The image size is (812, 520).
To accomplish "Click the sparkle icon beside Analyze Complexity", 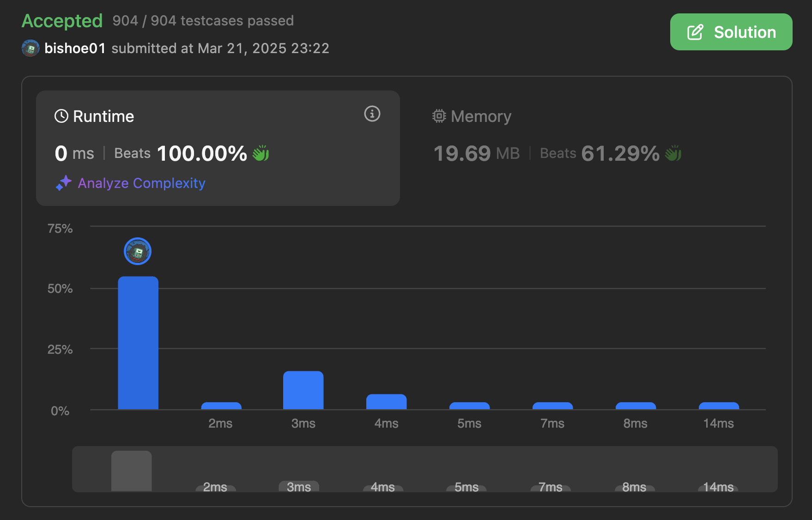I will coord(64,183).
